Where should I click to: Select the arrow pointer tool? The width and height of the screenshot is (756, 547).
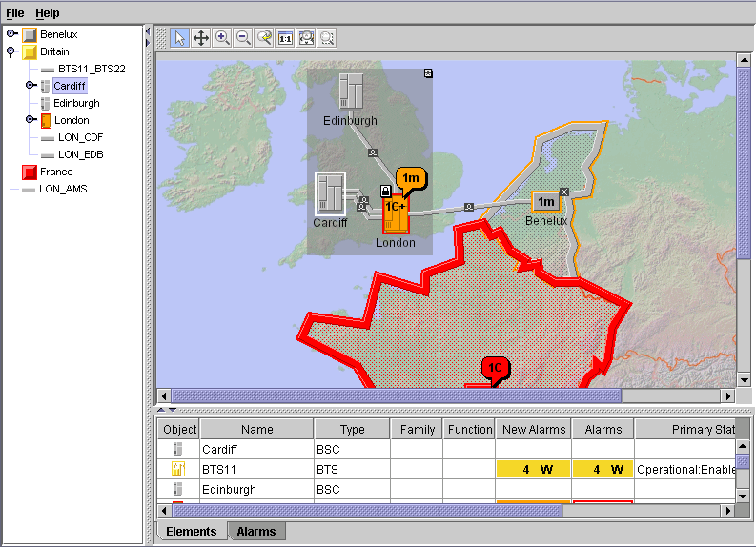pos(180,38)
